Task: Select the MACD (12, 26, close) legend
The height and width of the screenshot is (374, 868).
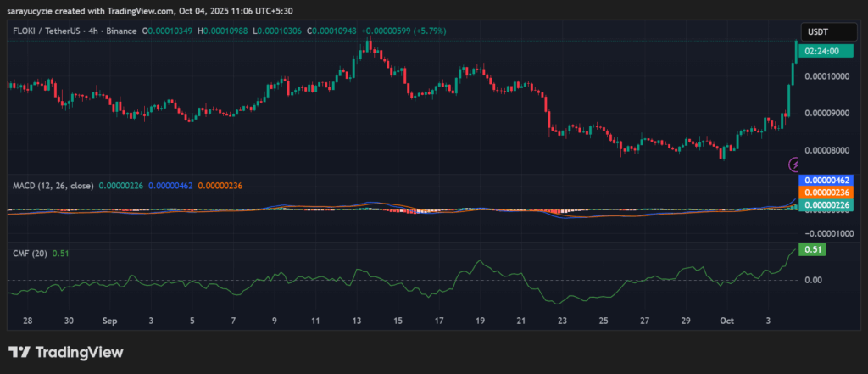Action: [52, 185]
